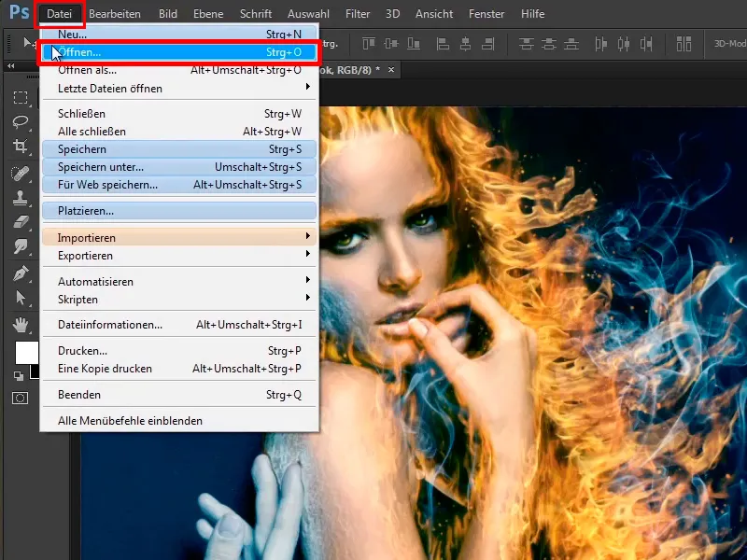747x560 pixels.
Task: Collapse the tools panel with double arrows
Action: coord(10,66)
